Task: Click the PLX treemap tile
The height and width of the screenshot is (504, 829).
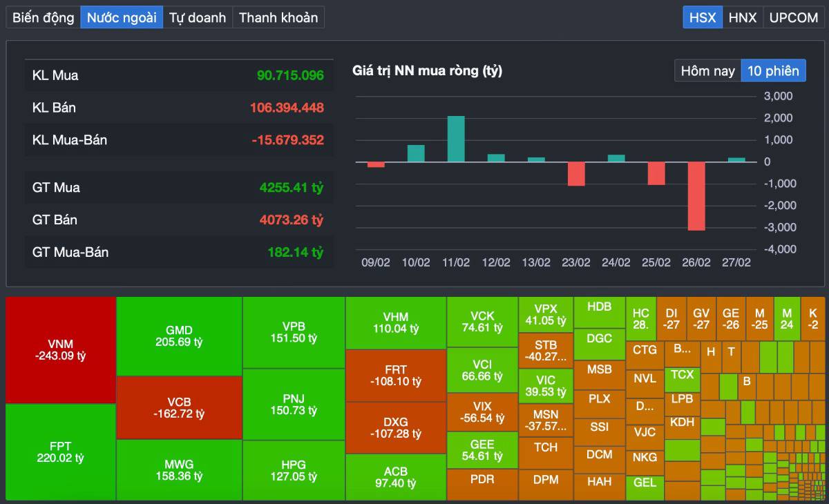Action: point(600,403)
